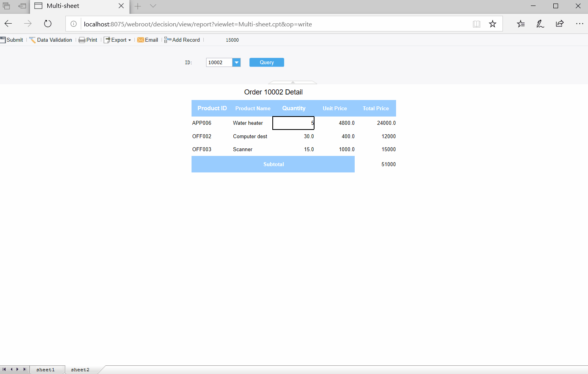Click the Add Record icon
This screenshot has width=588, height=374.
pyautogui.click(x=168, y=40)
